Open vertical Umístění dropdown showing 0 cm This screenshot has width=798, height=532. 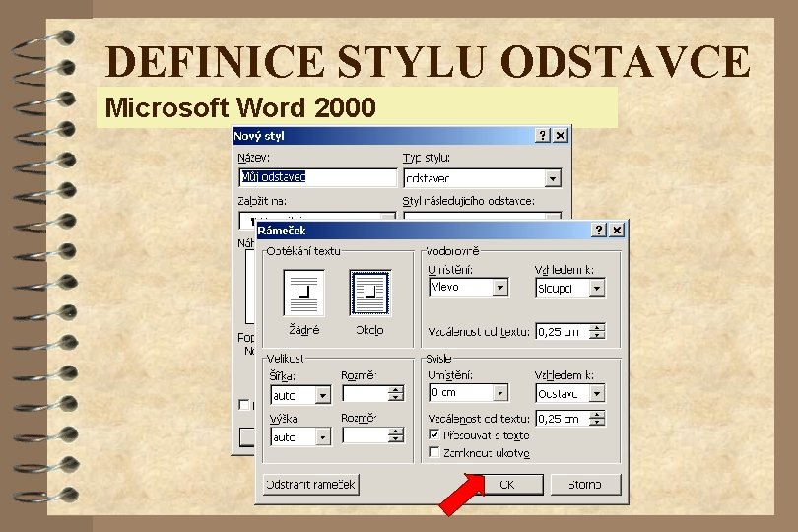[x=499, y=392]
